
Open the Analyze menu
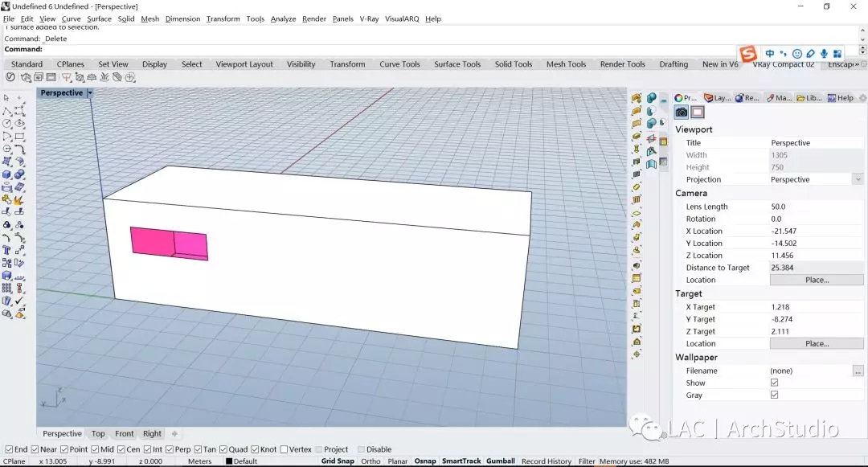click(x=284, y=18)
